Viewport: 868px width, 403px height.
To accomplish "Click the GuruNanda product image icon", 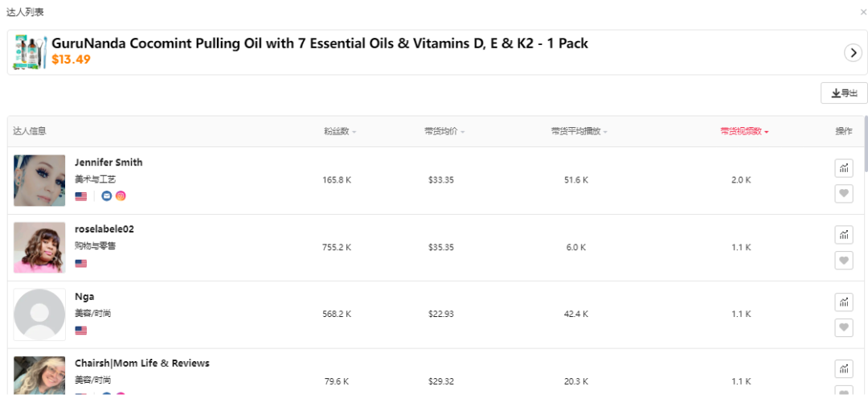I will [31, 52].
